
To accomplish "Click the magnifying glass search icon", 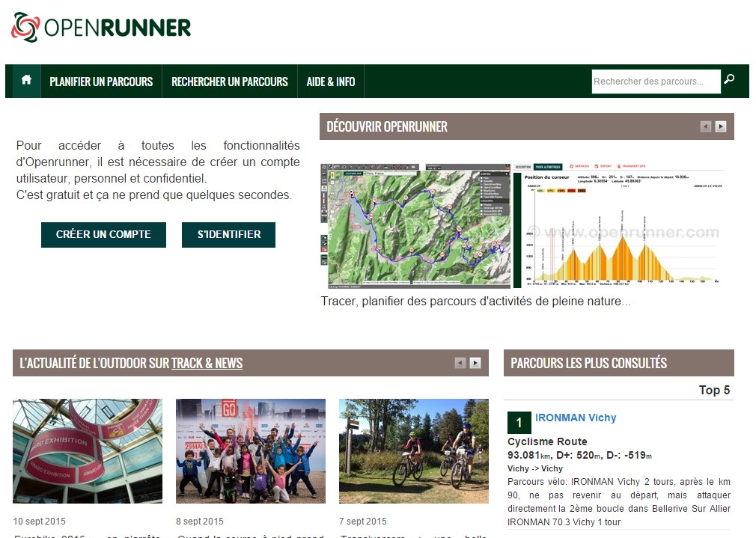I will [730, 80].
